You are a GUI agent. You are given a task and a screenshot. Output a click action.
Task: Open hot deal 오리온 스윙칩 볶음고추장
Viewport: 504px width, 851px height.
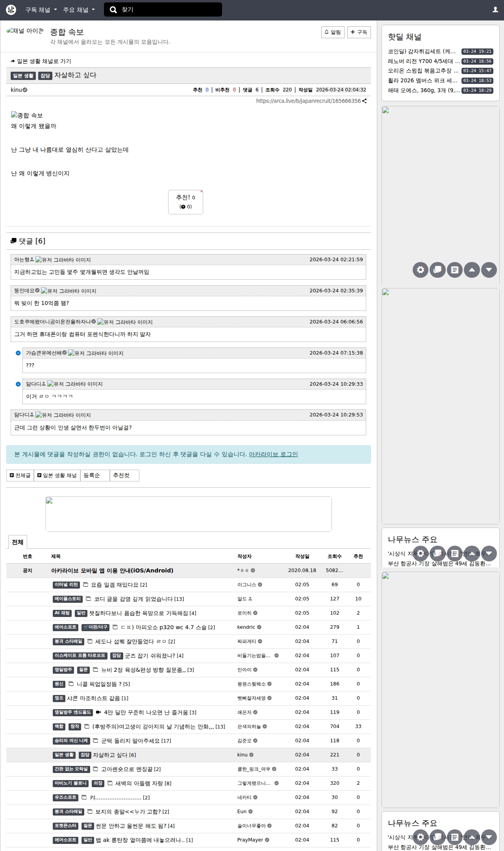tap(424, 71)
